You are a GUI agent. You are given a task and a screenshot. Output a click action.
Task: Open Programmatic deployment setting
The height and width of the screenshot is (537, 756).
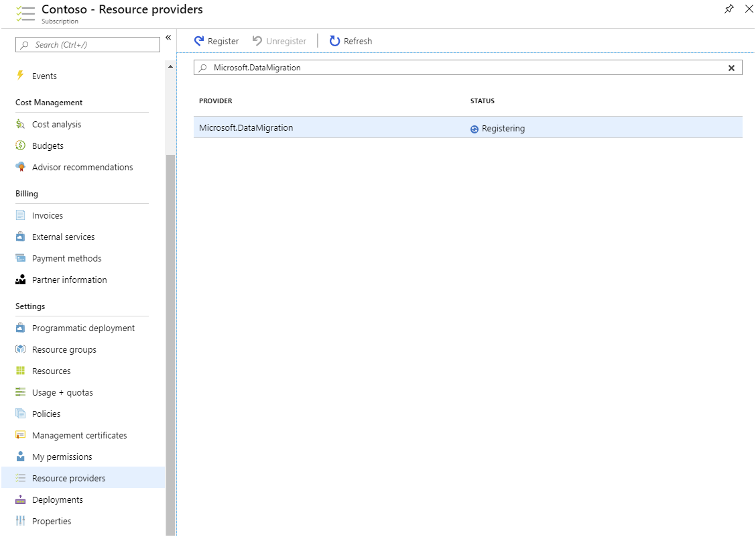[x=83, y=328]
